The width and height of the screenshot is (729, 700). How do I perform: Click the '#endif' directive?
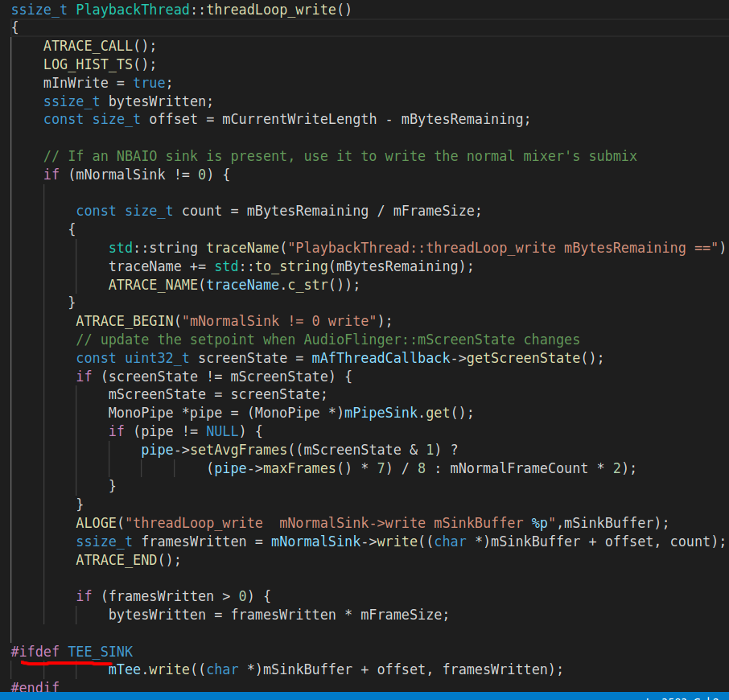click(x=35, y=687)
